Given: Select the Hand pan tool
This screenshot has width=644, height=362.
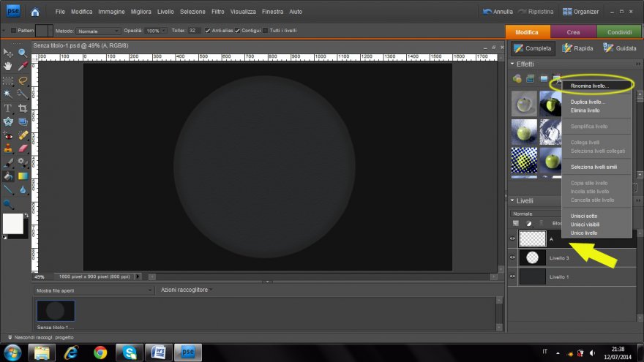Looking at the screenshot, I should [x=8, y=67].
